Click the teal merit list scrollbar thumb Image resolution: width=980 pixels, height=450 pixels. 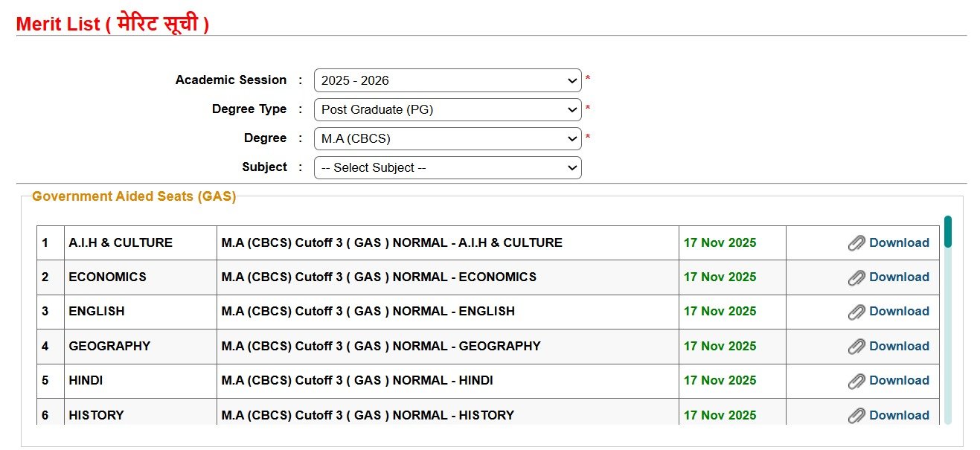[x=947, y=231]
